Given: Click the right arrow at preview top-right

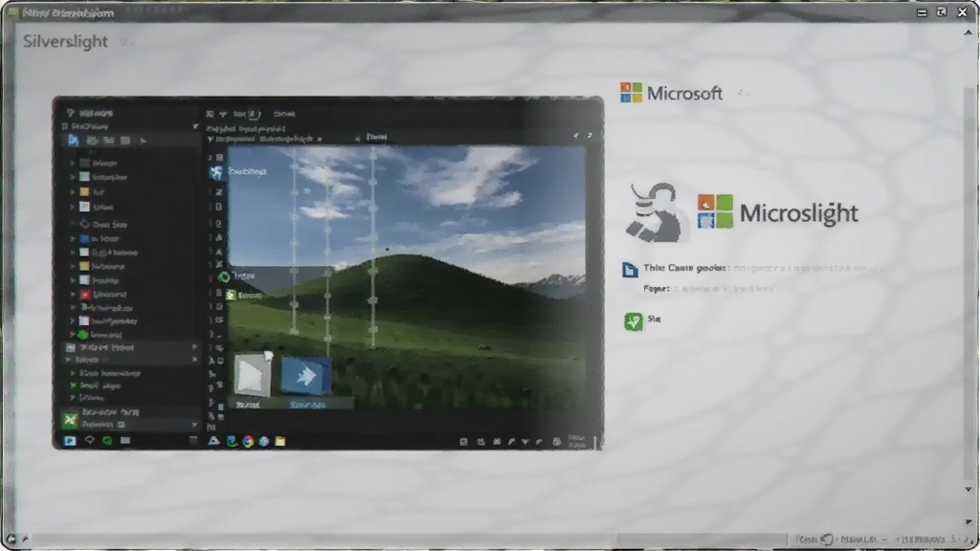Looking at the screenshot, I should click(590, 136).
